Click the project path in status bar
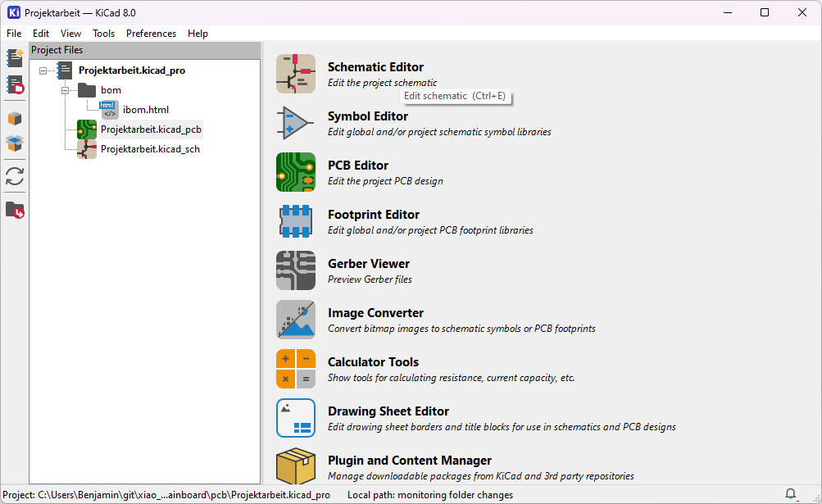This screenshot has height=504, width=822. 166,495
